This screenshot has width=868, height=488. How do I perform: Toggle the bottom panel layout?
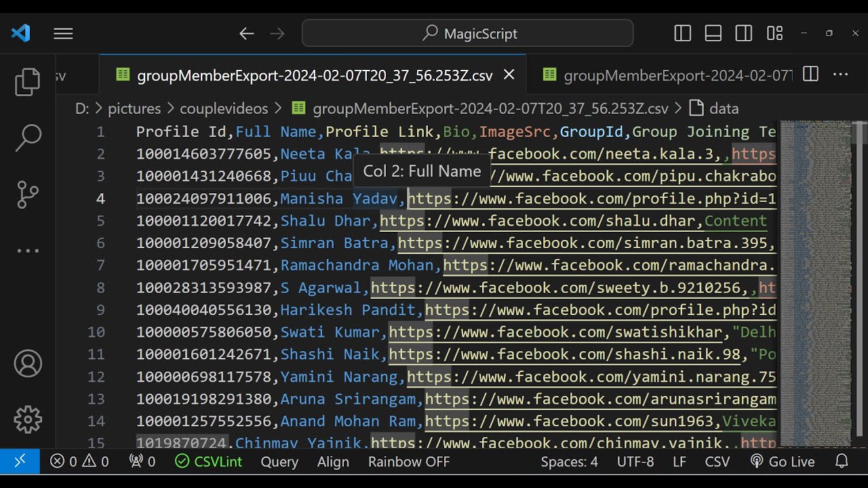click(x=713, y=33)
